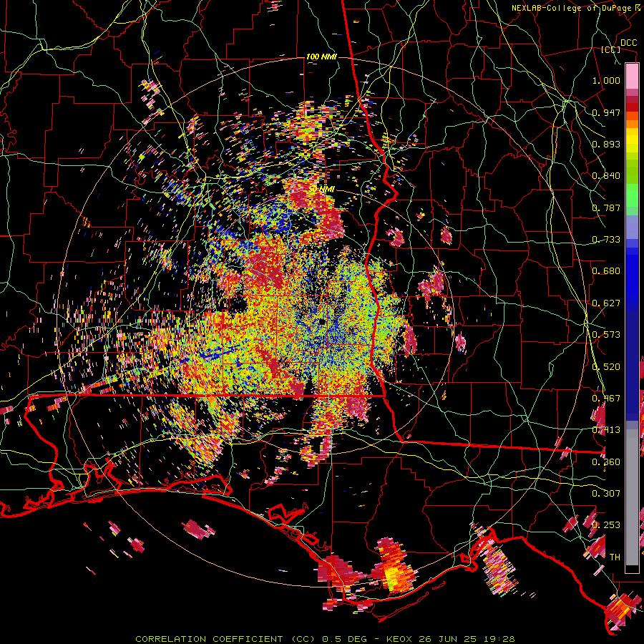Viewport: 644px width, 644px height.
Task: Click the 50 NMI range ring label
Action: pyautogui.click(x=322, y=189)
